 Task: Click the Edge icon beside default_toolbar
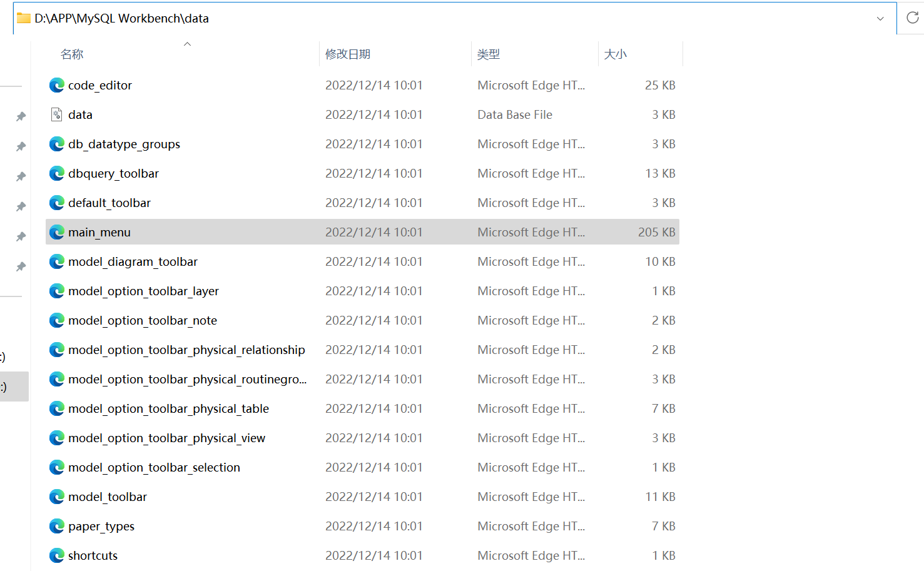(57, 203)
